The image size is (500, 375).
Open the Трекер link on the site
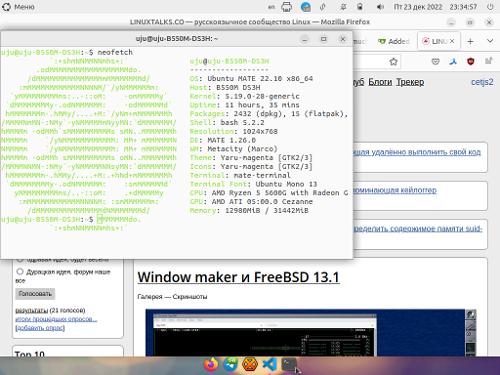click(x=410, y=82)
